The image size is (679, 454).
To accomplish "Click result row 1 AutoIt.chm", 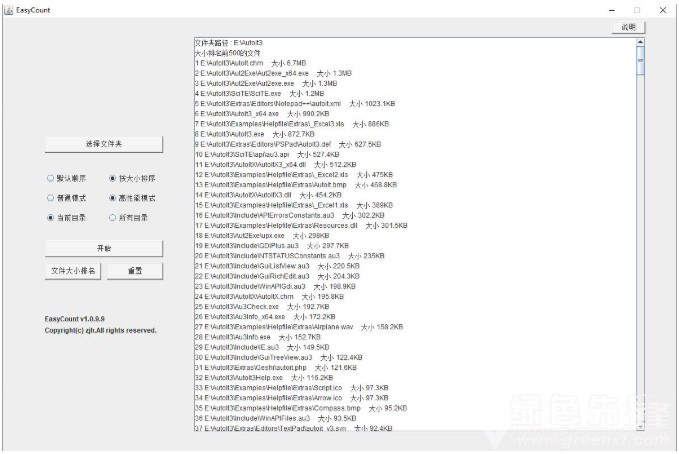I will [x=250, y=63].
